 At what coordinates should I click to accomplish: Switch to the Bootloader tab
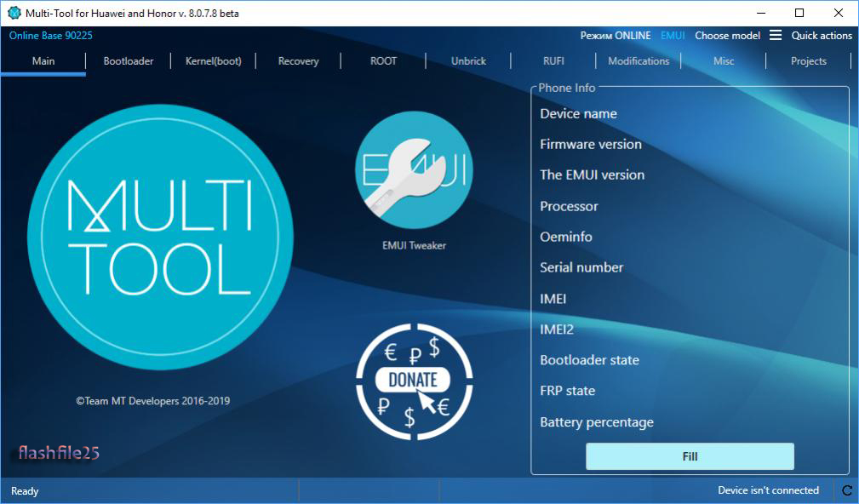click(x=128, y=60)
